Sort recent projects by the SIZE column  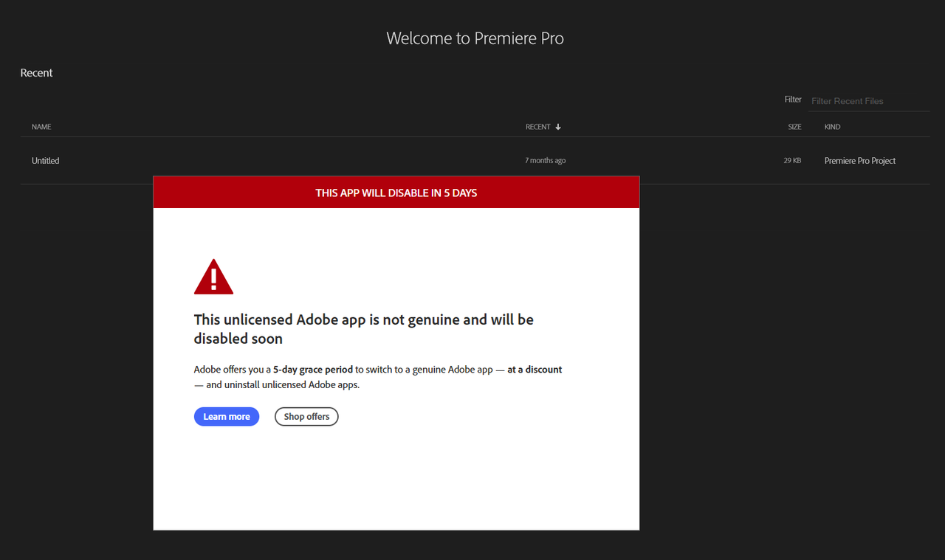point(794,126)
